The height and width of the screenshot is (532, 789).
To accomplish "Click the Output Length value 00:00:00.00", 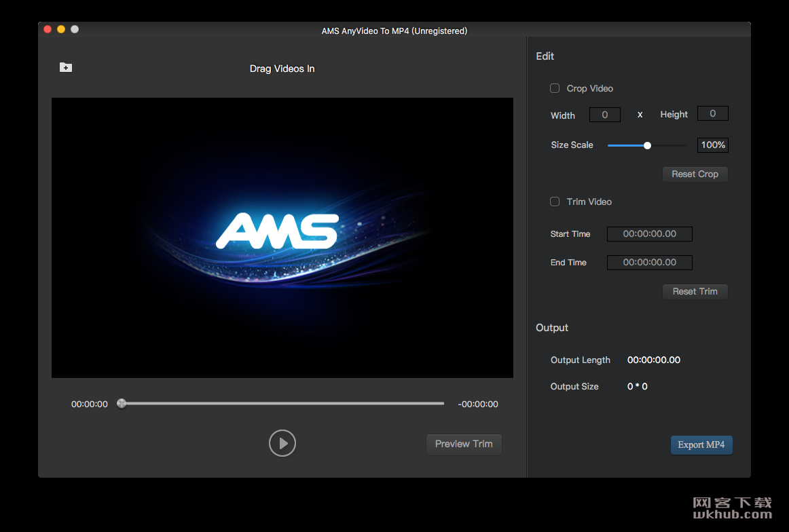I will click(x=654, y=360).
